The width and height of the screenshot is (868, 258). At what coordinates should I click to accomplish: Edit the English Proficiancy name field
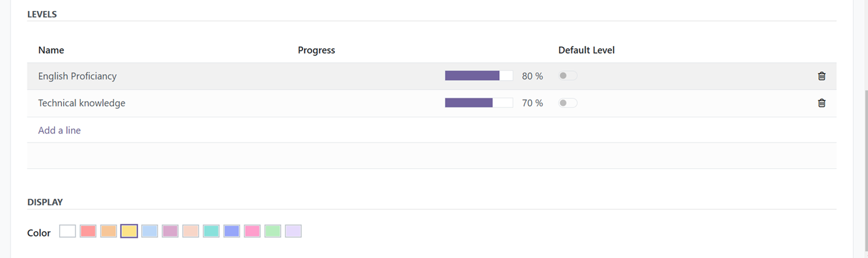163,76
